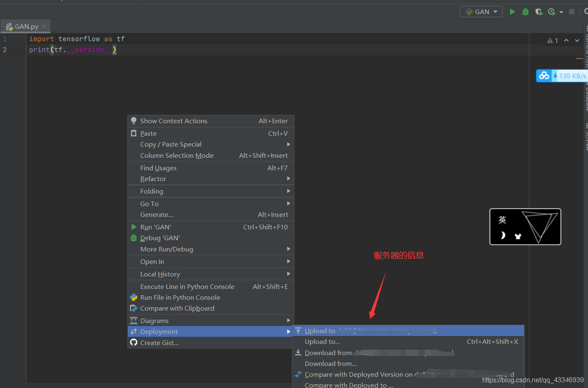The image size is (588, 388).
Task: Select Run 'GAN' in context menu
Action: pos(211,227)
